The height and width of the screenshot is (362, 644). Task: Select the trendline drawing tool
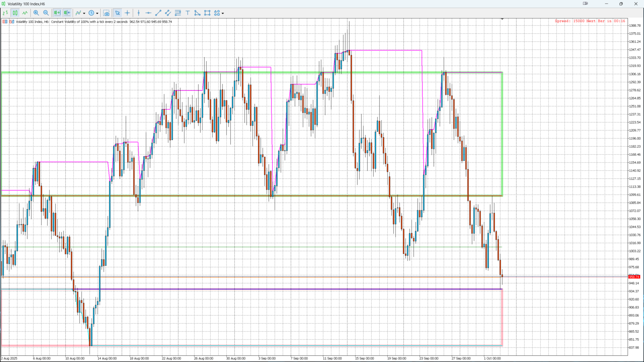pyautogui.click(x=158, y=13)
